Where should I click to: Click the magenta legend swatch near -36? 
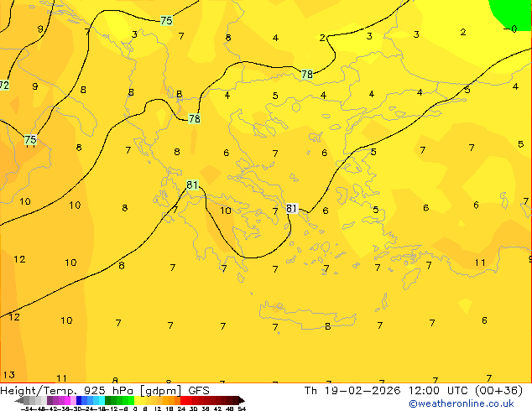pyautogui.click(x=67, y=400)
